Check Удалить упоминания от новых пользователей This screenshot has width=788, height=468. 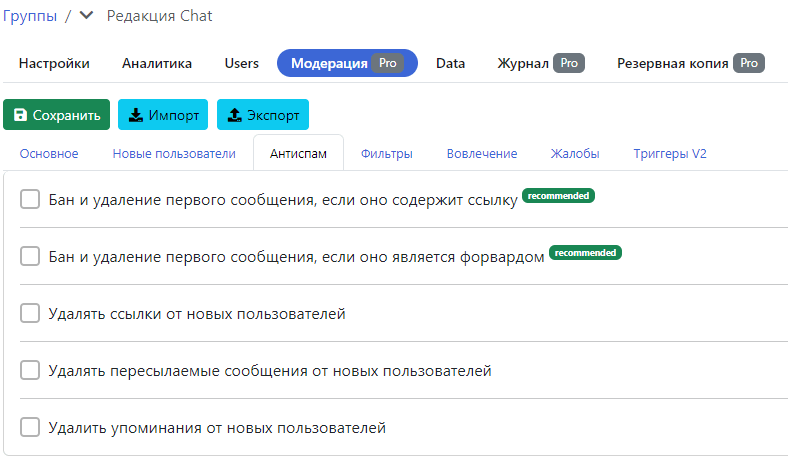click(30, 427)
